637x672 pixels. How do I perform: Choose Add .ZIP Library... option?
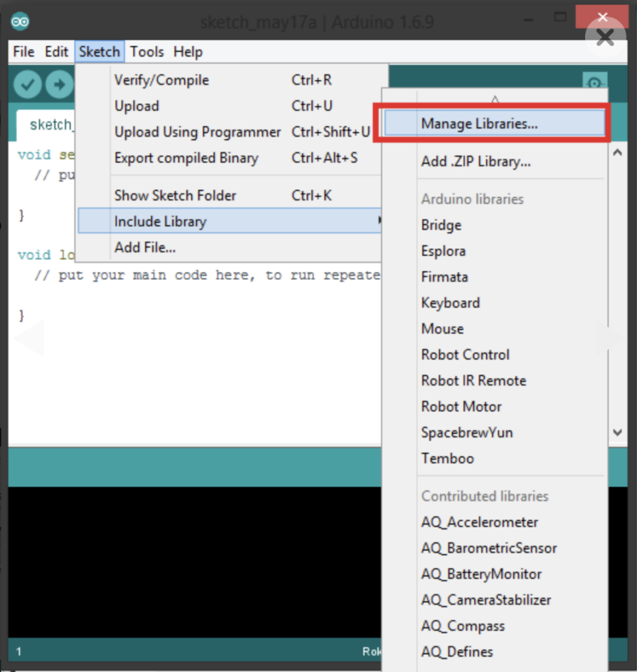tap(475, 161)
